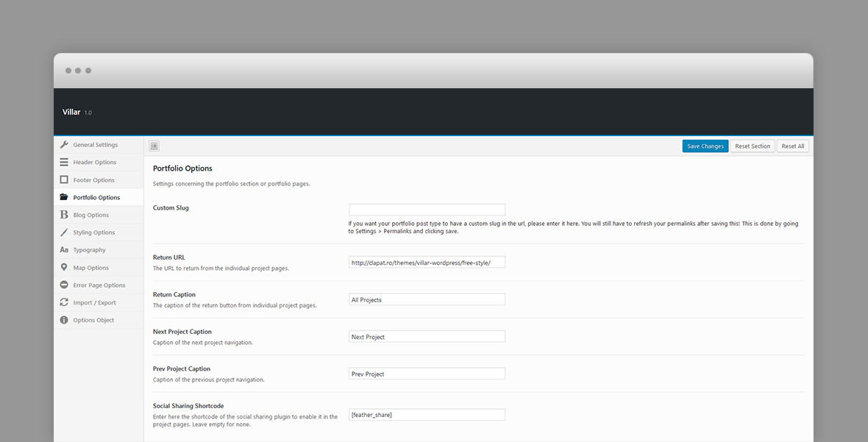Click the Save Changes button

point(705,146)
